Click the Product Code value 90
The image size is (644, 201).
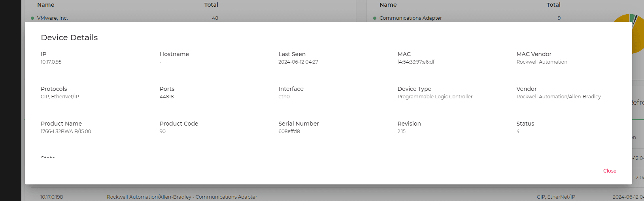pyautogui.click(x=162, y=131)
